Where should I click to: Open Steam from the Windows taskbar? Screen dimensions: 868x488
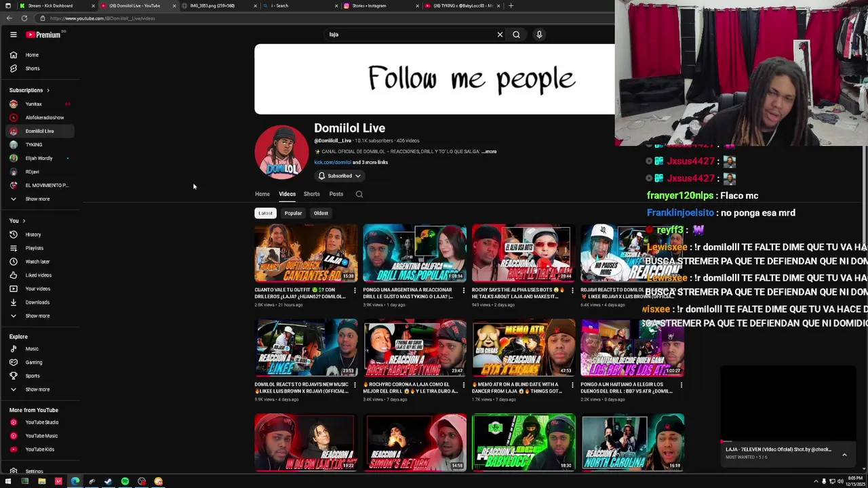point(108,482)
